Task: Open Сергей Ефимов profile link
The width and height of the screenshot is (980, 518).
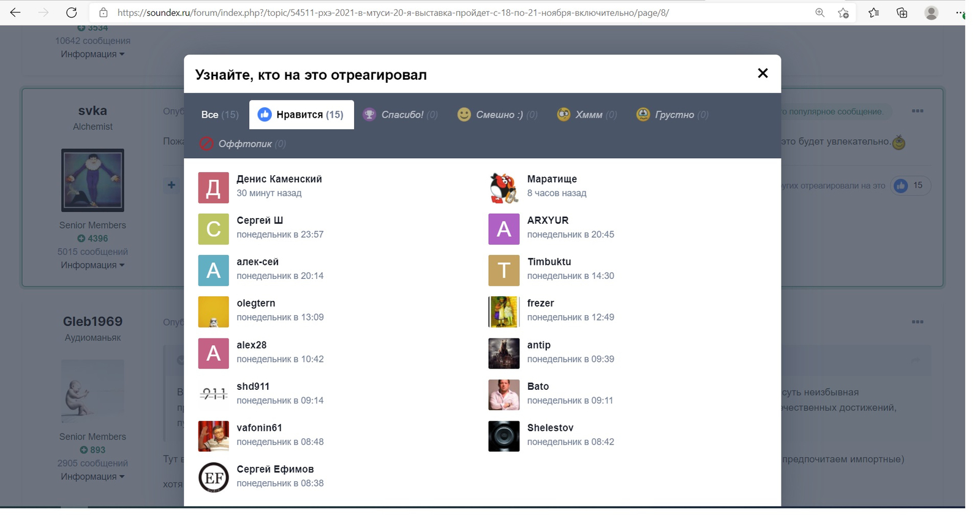Action: (x=275, y=469)
